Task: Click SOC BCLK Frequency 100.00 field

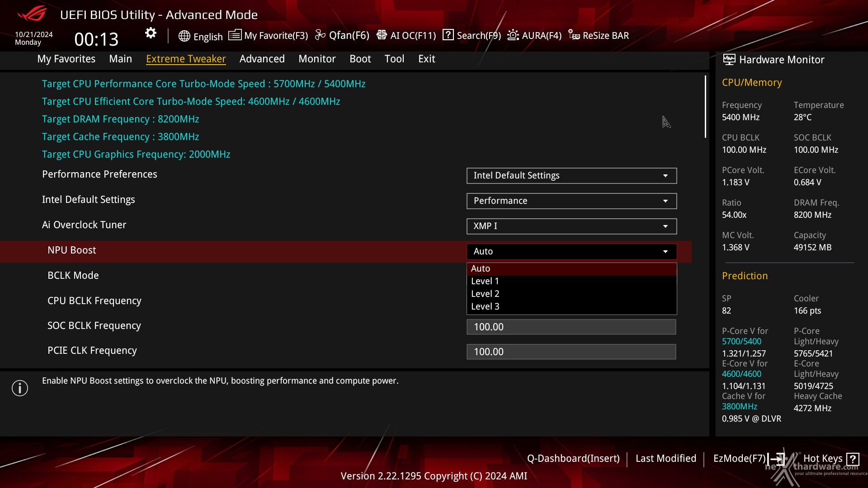Action: coord(571,327)
